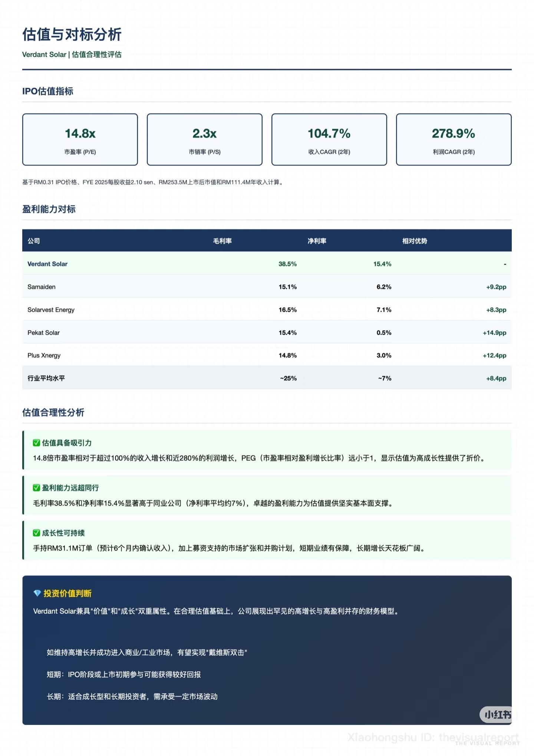The width and height of the screenshot is (534, 756).
Task: Click Pekat Solar's 15.4% gross margin
Action: click(287, 333)
